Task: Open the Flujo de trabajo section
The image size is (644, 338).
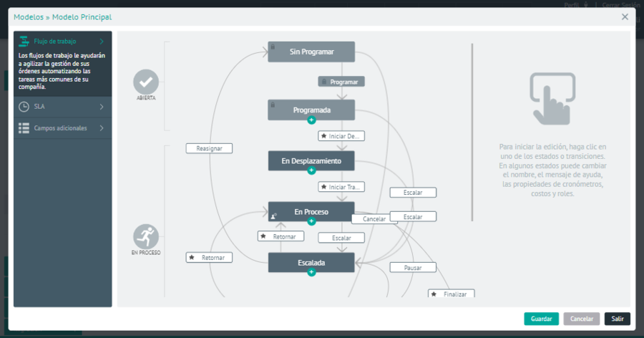Action: click(63, 41)
